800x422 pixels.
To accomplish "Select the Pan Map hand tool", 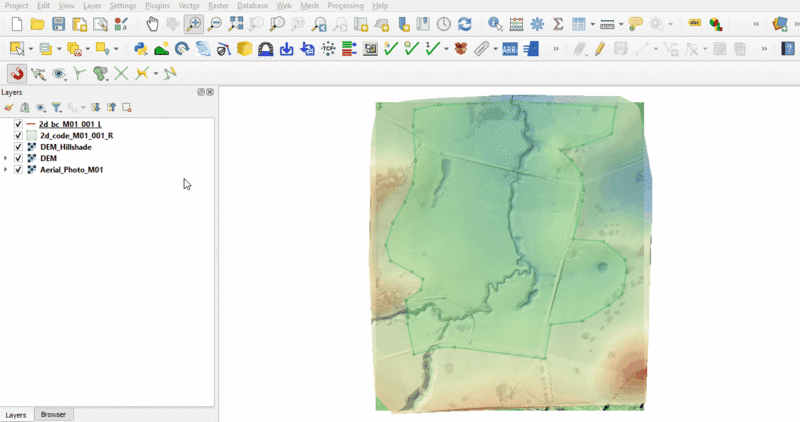I will [x=151, y=24].
